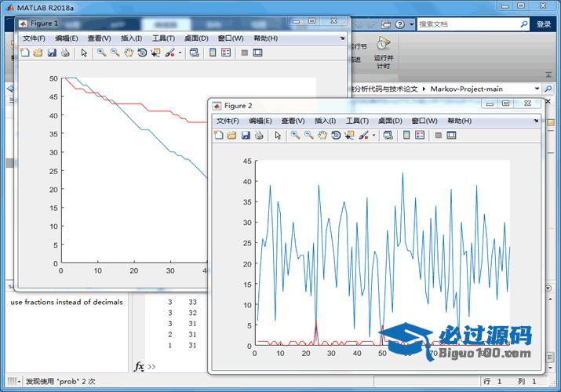
Task: Open 工具(T) menu in Figure 1
Action: pyautogui.click(x=163, y=38)
